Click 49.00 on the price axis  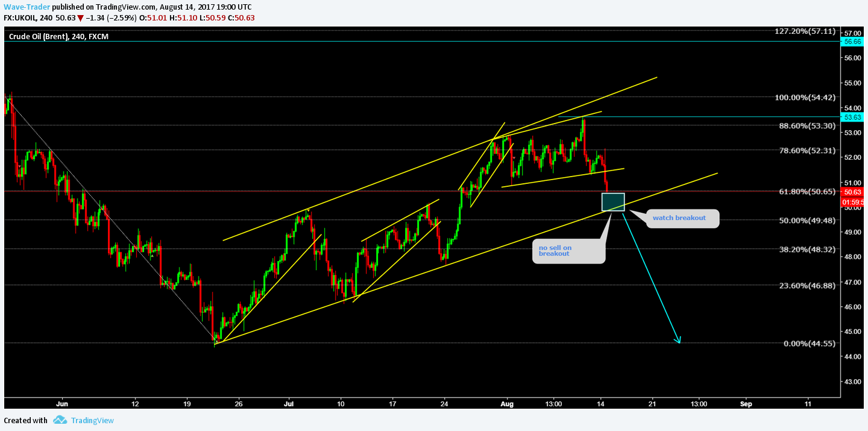(852, 232)
